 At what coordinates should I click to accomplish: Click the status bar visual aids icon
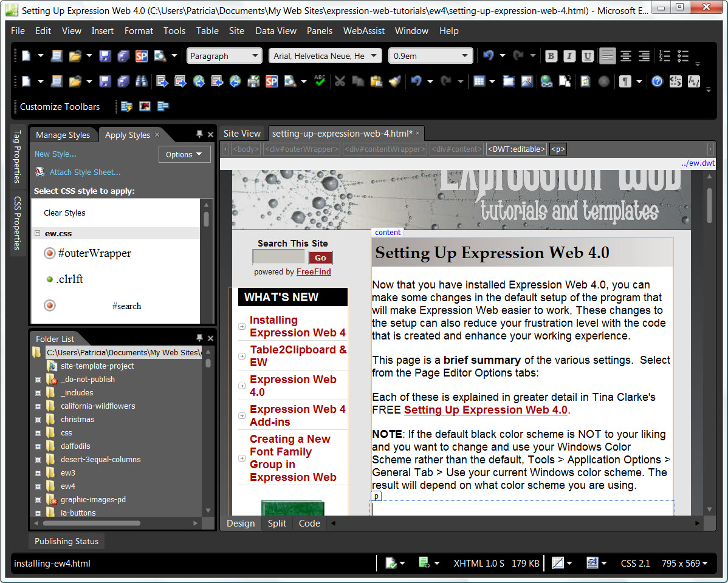[558, 563]
